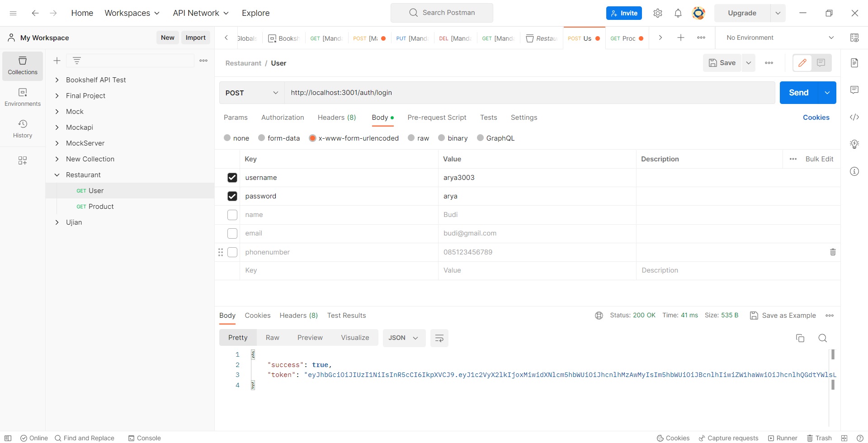Delete the phonenumber row with trash icon
This screenshot has width=868, height=443.
click(833, 252)
